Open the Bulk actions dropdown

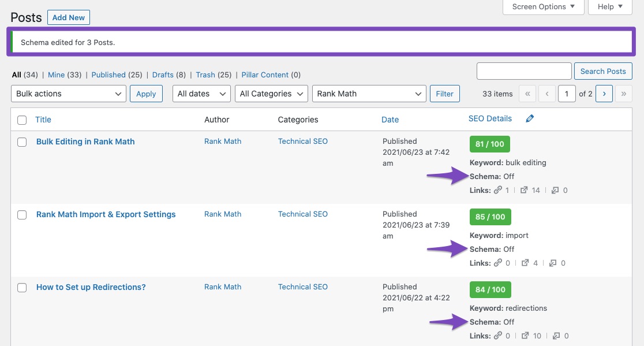tap(69, 94)
